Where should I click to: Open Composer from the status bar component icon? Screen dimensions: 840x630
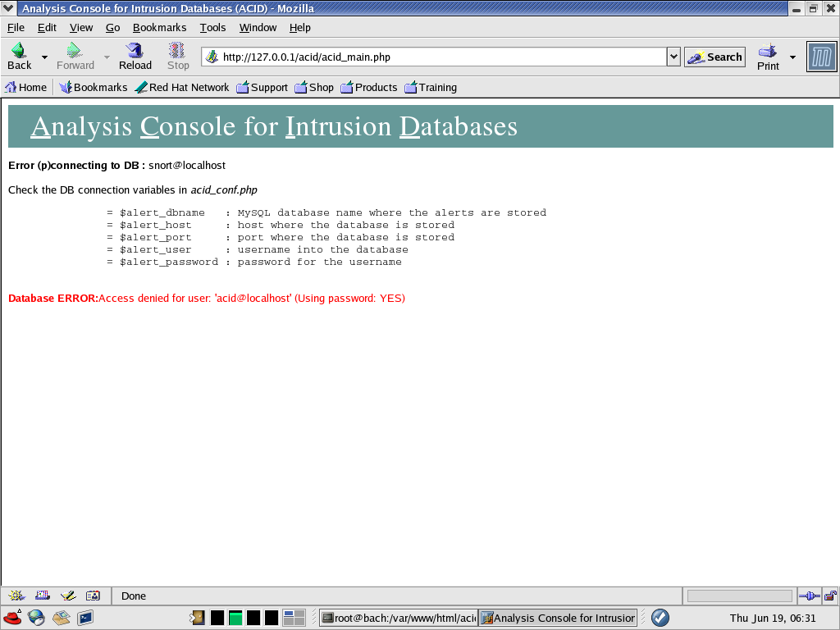[x=68, y=596]
